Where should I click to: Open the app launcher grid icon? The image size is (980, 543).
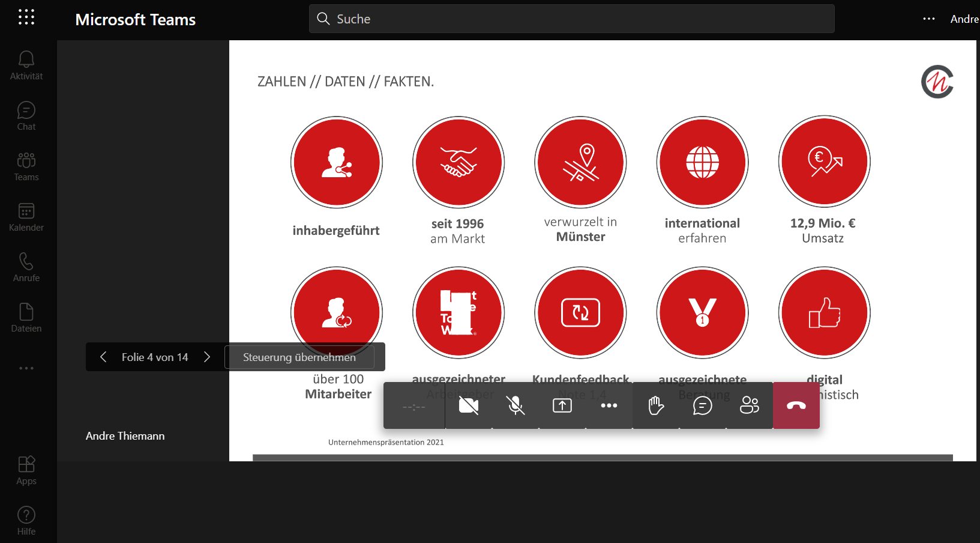26,17
